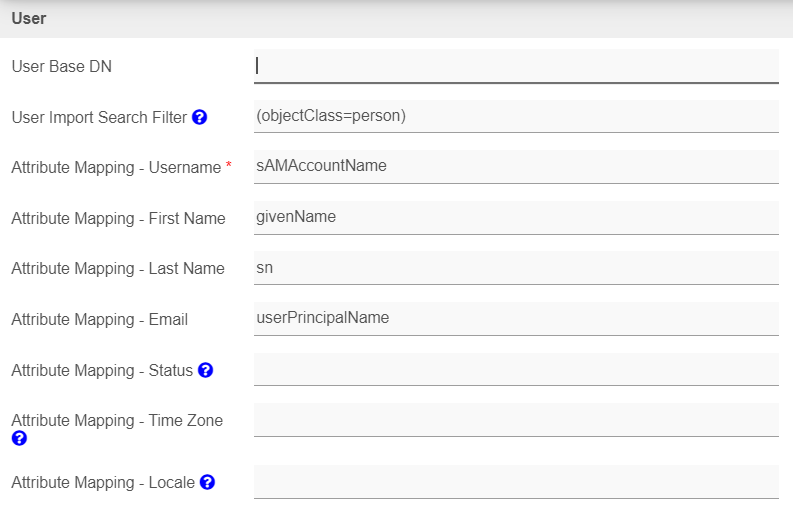Click the empty Time Zone mapping field
This screenshot has height=521, width=793.
[516, 420]
